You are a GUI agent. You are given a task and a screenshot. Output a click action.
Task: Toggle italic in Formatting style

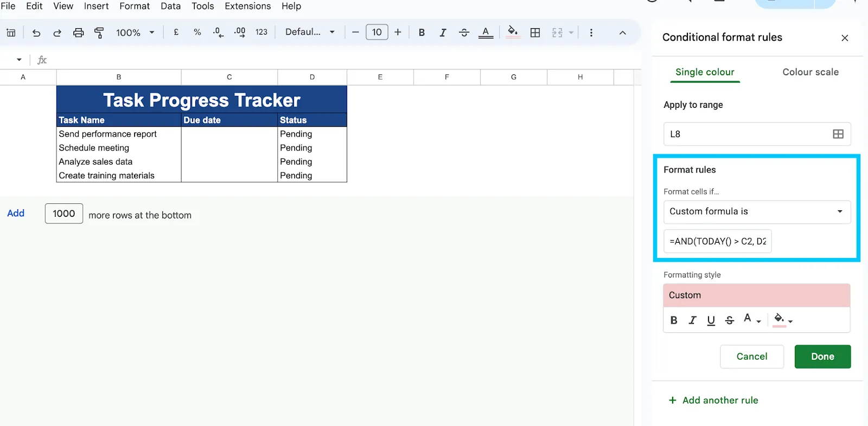(x=692, y=320)
